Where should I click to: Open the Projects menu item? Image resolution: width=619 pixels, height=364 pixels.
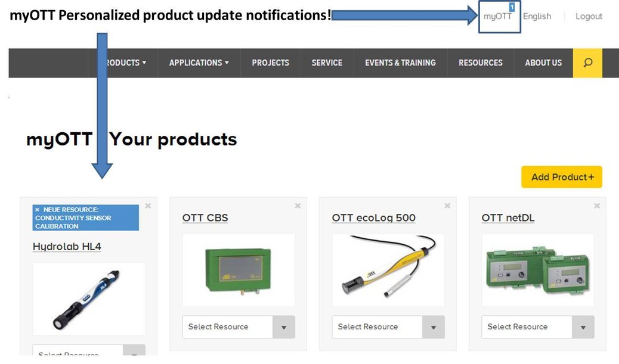pos(270,63)
